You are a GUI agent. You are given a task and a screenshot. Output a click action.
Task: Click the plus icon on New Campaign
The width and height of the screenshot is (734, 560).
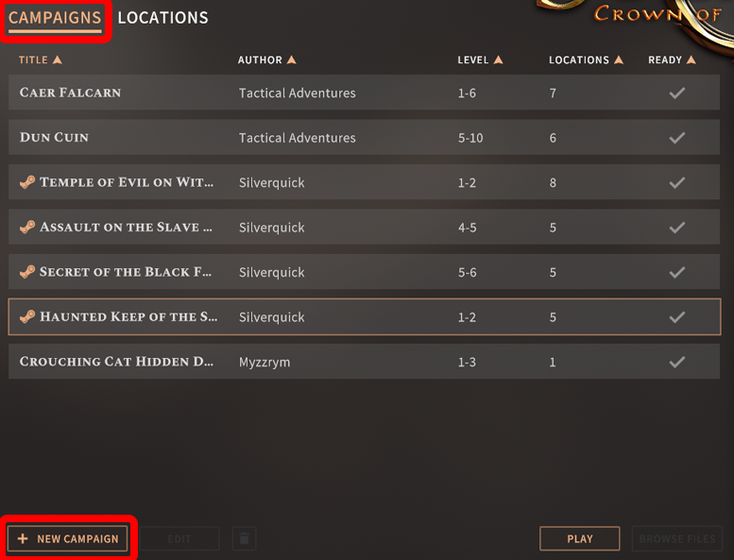pos(23,538)
